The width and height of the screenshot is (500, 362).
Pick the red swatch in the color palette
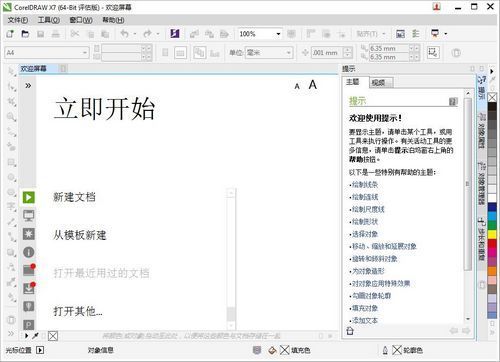coord(492,244)
